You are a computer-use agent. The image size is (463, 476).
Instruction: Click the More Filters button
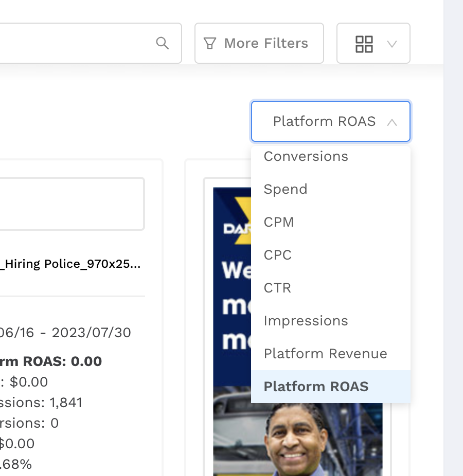click(x=259, y=43)
